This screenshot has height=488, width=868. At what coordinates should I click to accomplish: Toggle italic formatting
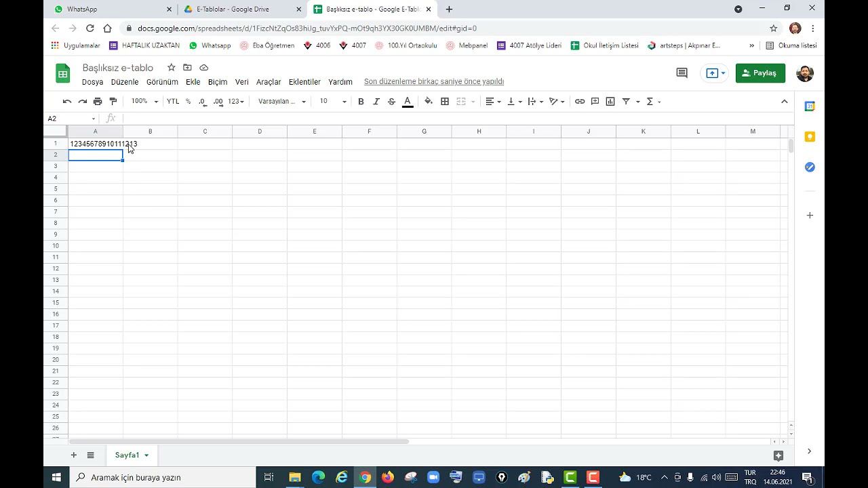point(376,102)
